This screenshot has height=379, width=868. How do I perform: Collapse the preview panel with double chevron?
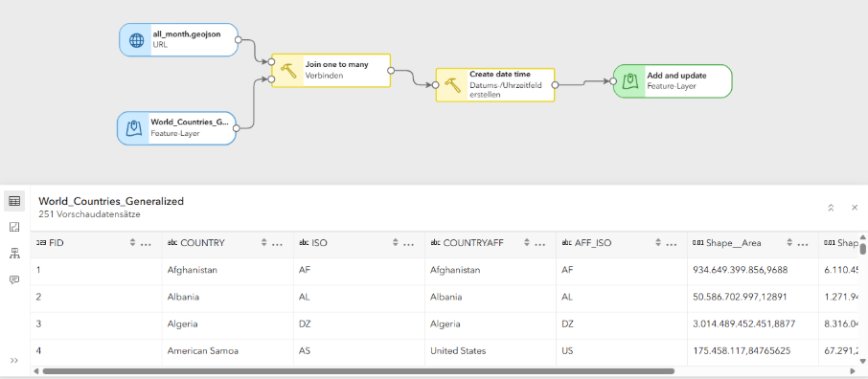831,208
